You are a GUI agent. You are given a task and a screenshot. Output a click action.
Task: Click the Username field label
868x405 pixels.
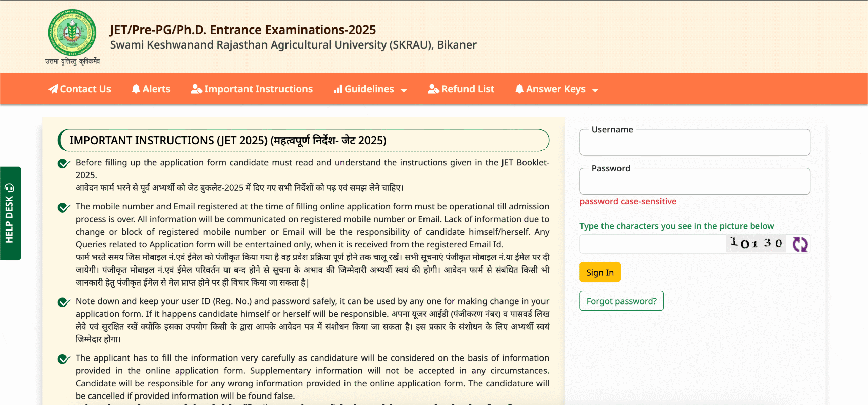coord(612,129)
